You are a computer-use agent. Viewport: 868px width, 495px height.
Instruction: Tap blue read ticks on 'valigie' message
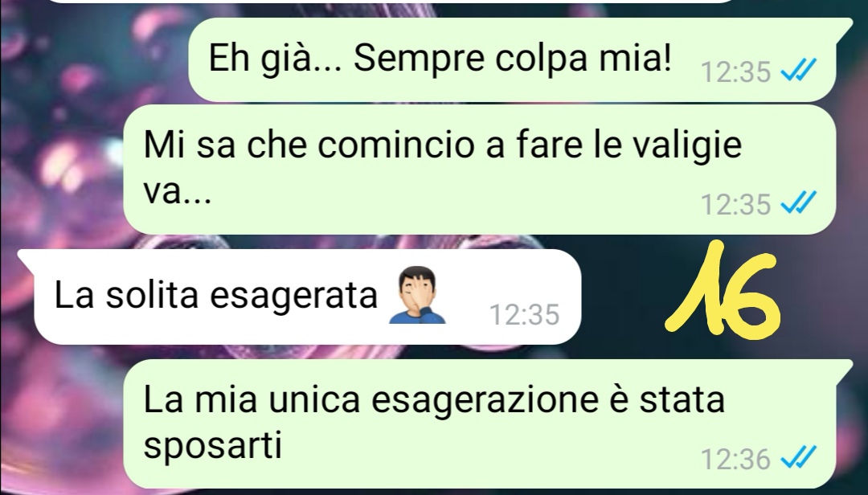798,202
